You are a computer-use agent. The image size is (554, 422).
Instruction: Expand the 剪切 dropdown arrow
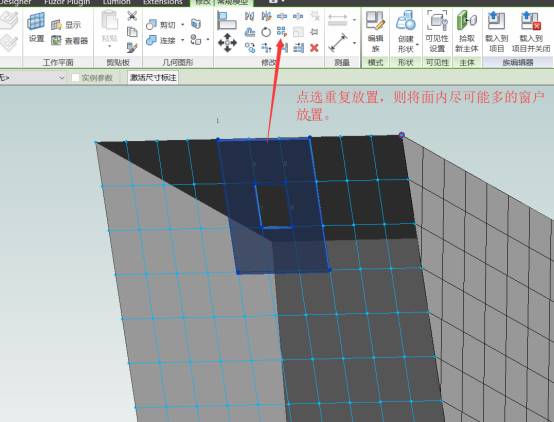tap(183, 25)
